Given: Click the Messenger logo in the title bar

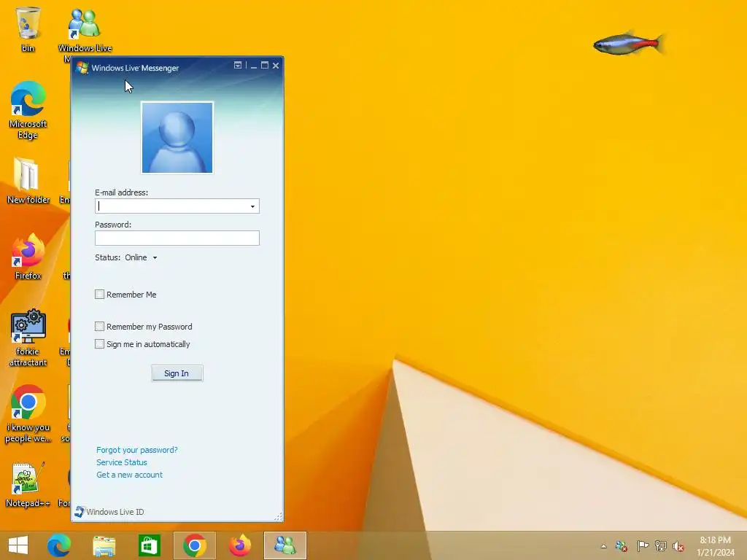Looking at the screenshot, I should 82,68.
